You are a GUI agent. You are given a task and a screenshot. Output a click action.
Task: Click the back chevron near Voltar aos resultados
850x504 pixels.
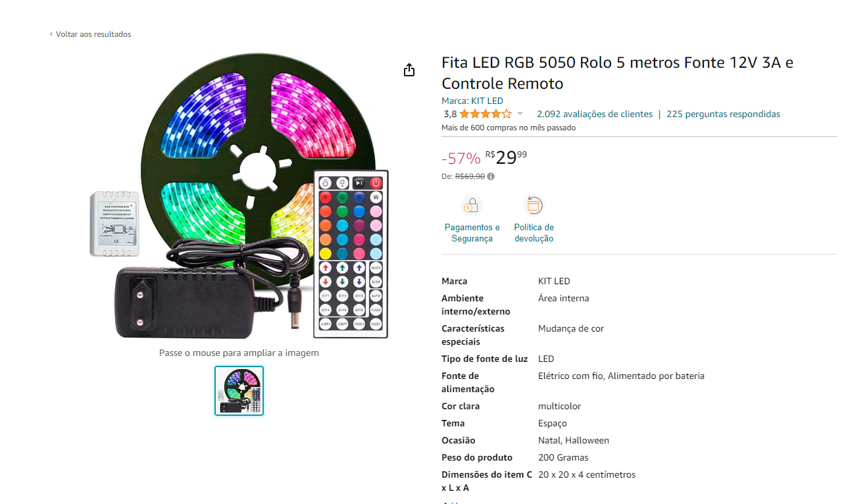tap(51, 34)
